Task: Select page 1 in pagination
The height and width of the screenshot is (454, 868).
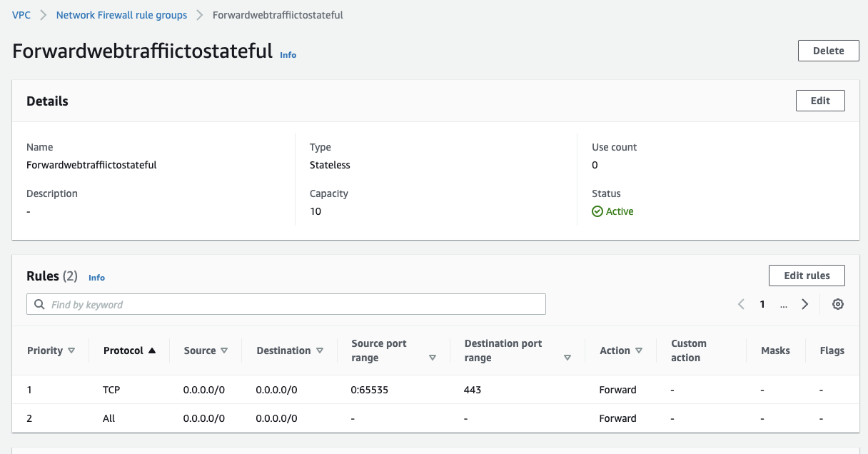Action: (762, 304)
